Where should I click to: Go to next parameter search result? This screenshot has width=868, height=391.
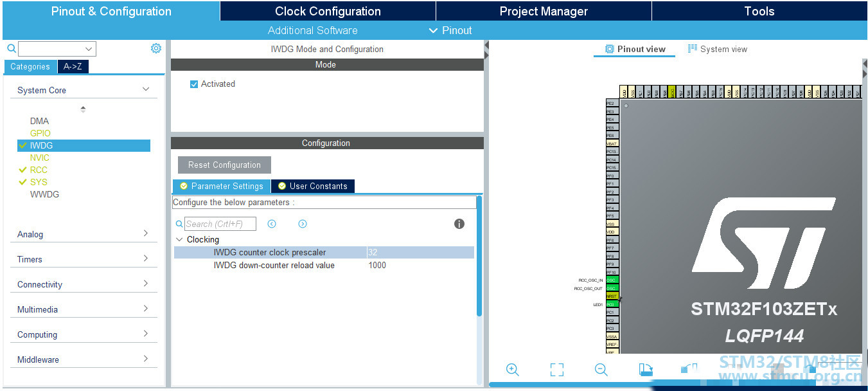coord(303,224)
